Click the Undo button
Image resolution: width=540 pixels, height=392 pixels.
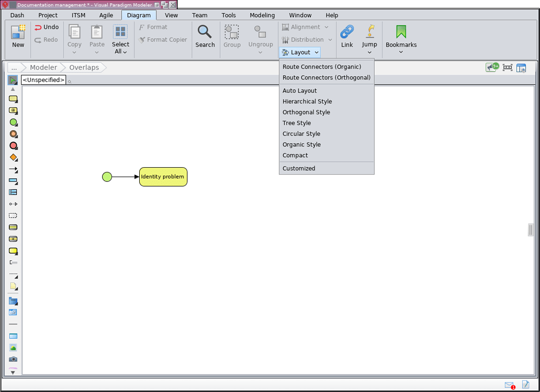click(x=47, y=27)
